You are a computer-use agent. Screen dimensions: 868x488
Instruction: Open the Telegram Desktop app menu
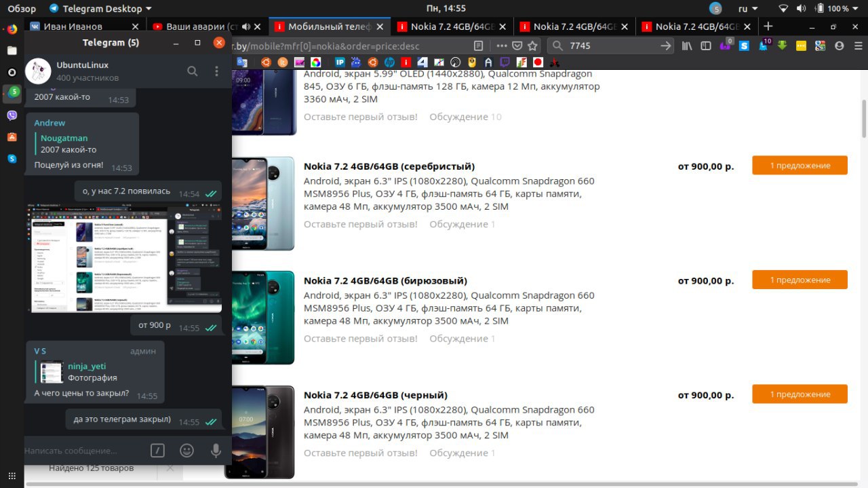[x=100, y=9]
